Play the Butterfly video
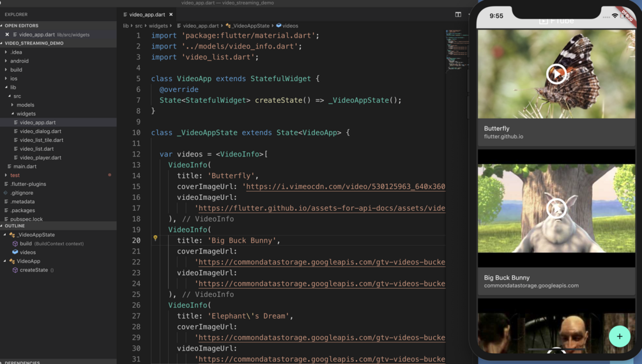 556,74
